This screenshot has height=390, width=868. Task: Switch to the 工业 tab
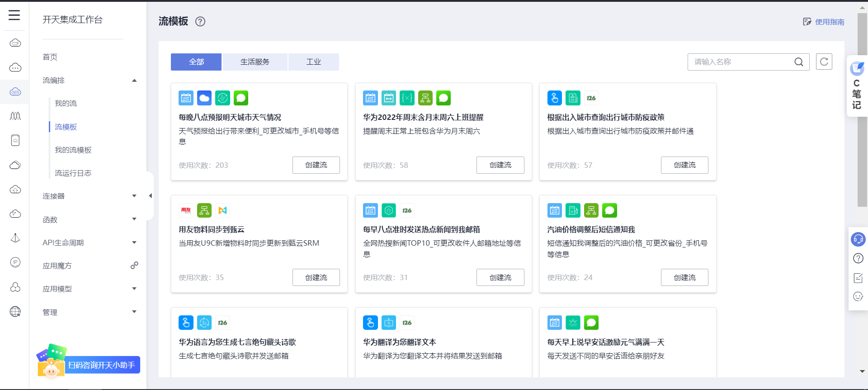pos(313,62)
